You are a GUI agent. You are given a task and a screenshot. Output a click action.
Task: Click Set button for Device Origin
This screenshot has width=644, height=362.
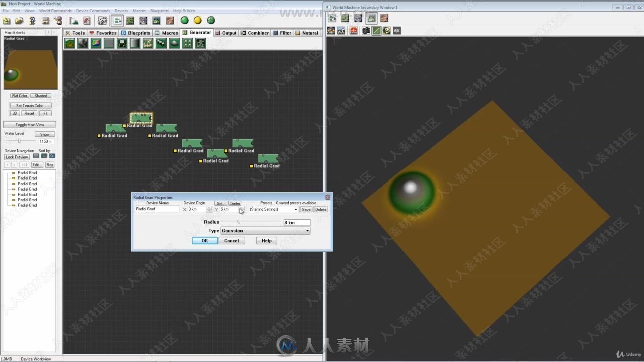[220, 203]
